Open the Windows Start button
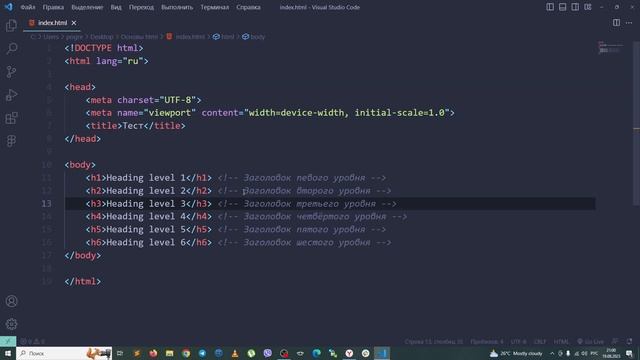The image size is (640, 360). point(8,353)
